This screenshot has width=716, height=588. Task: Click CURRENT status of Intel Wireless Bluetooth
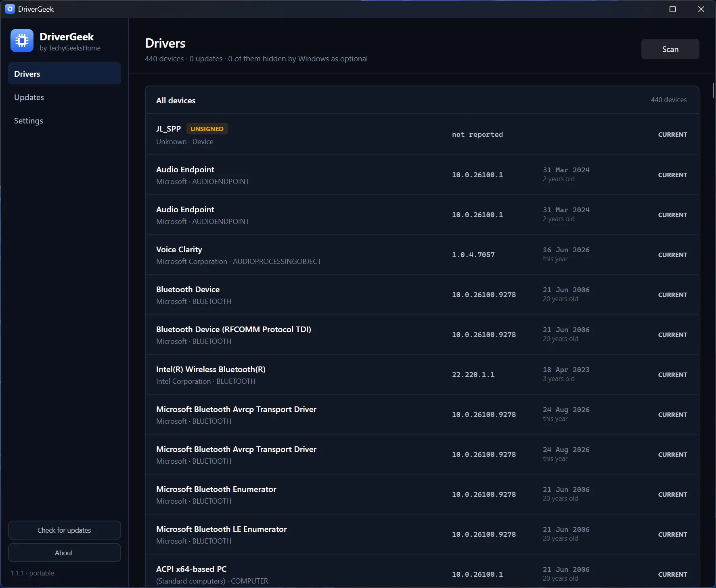click(x=672, y=375)
